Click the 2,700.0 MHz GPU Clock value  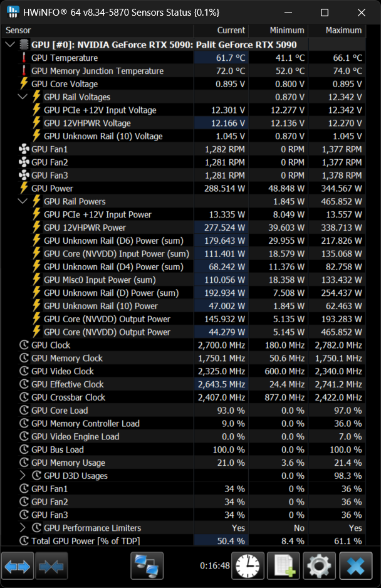[221, 345]
